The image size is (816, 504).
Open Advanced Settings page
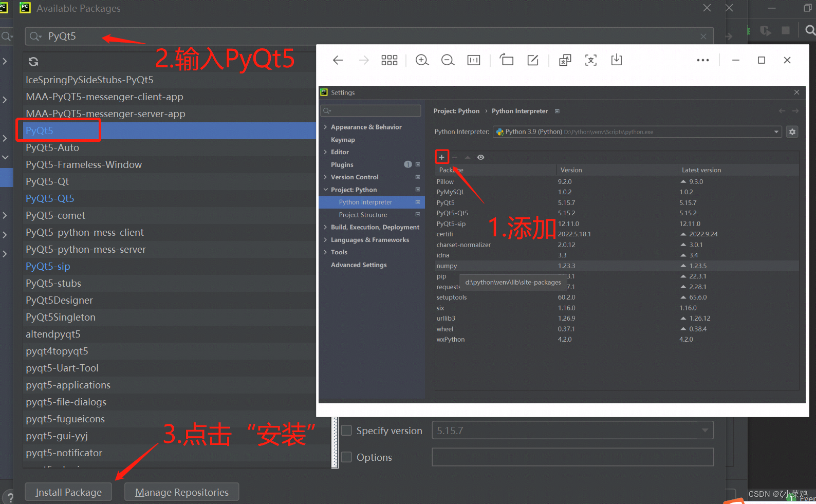pos(359,265)
